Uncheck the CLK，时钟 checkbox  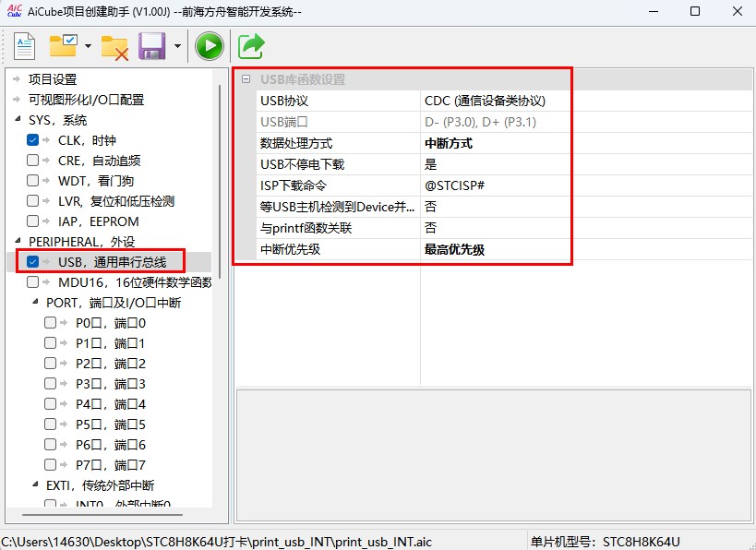(33, 139)
